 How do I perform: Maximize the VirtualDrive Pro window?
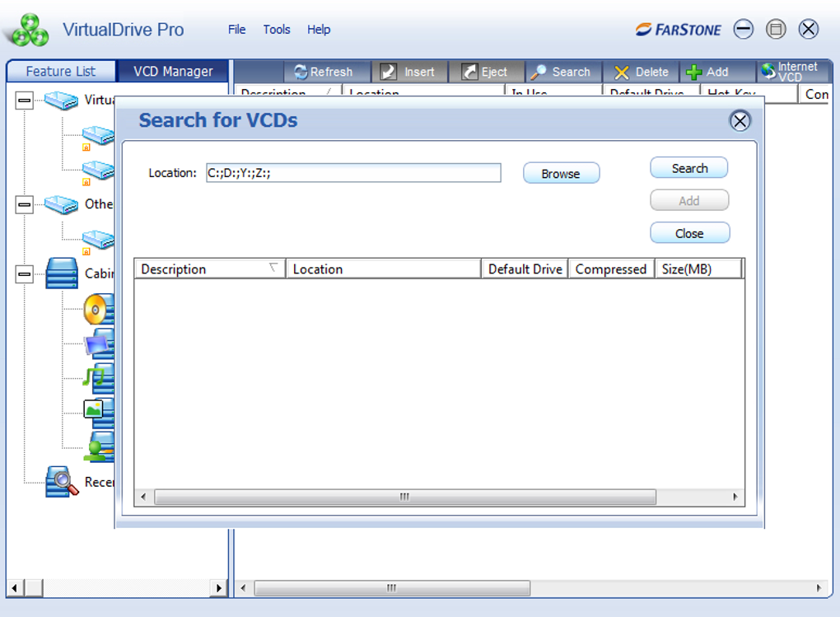tap(776, 29)
